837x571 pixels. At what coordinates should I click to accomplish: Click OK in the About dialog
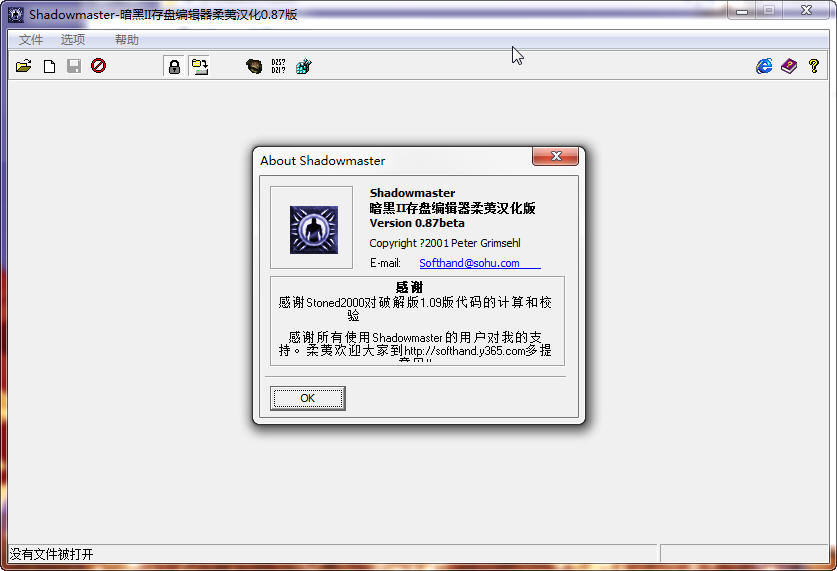pos(307,398)
